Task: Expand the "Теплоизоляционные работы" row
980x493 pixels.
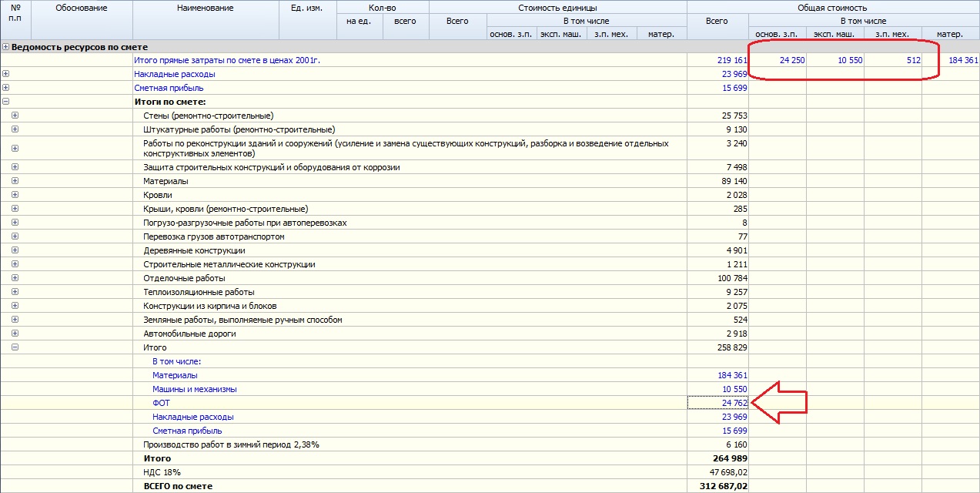Action: 15,292
